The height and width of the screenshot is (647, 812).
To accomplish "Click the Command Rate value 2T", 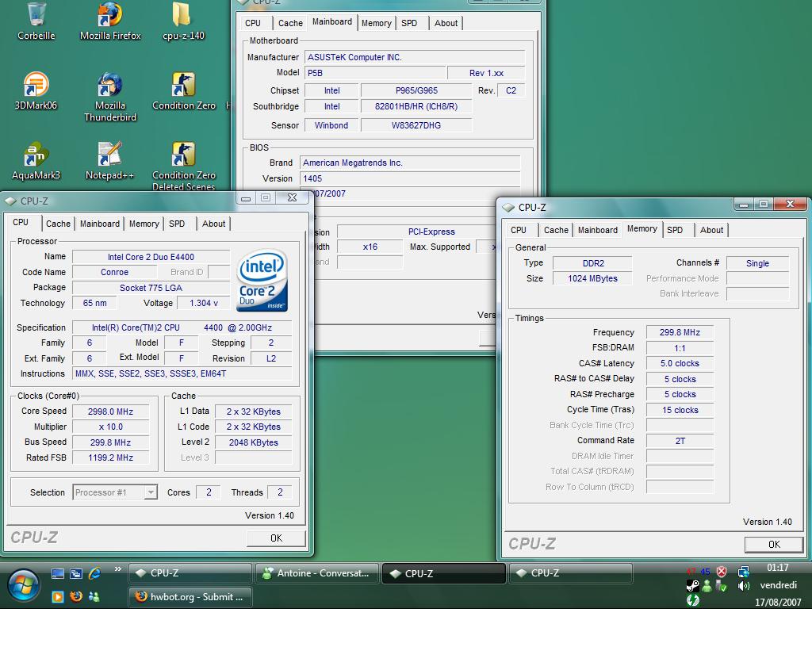I will point(680,441).
